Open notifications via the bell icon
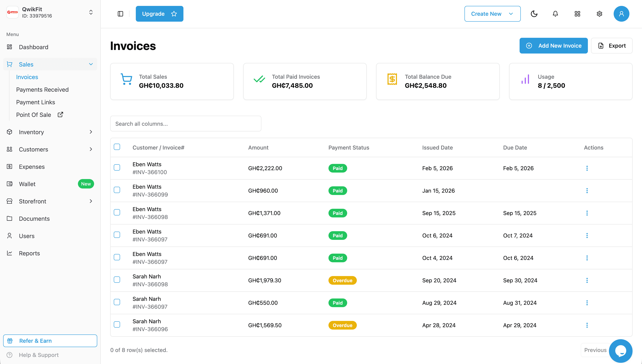642x364 pixels. pyautogui.click(x=555, y=14)
